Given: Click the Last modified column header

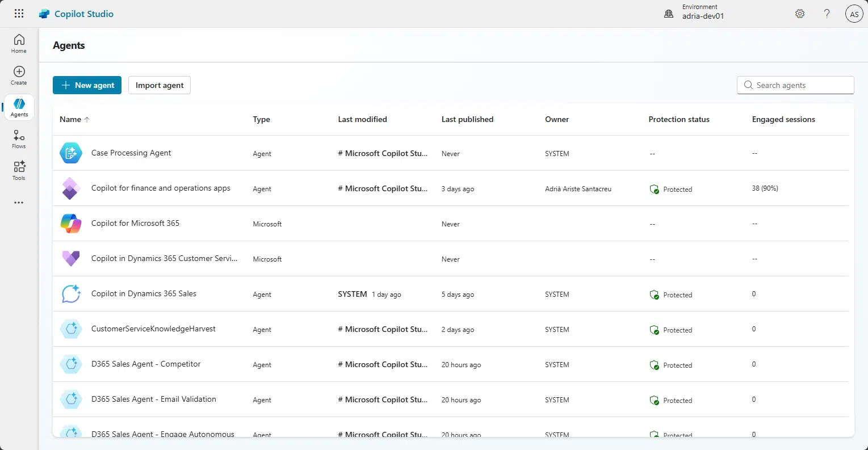Looking at the screenshot, I should point(362,119).
